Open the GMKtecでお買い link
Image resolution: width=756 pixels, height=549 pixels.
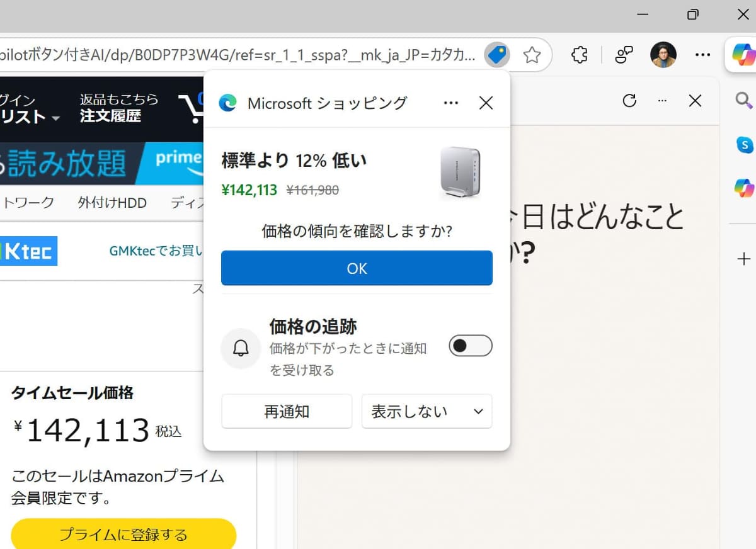pyautogui.click(x=156, y=251)
